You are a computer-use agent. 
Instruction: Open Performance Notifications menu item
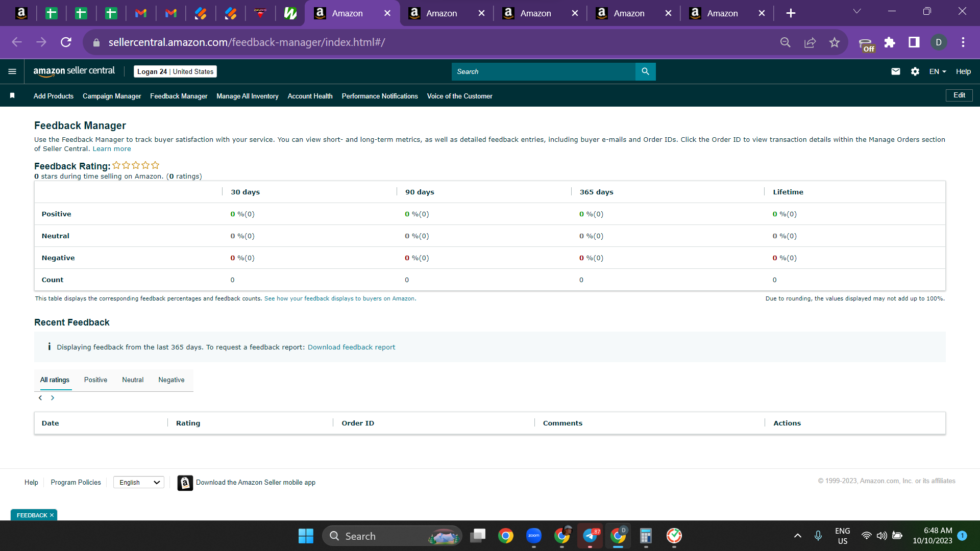380,96
